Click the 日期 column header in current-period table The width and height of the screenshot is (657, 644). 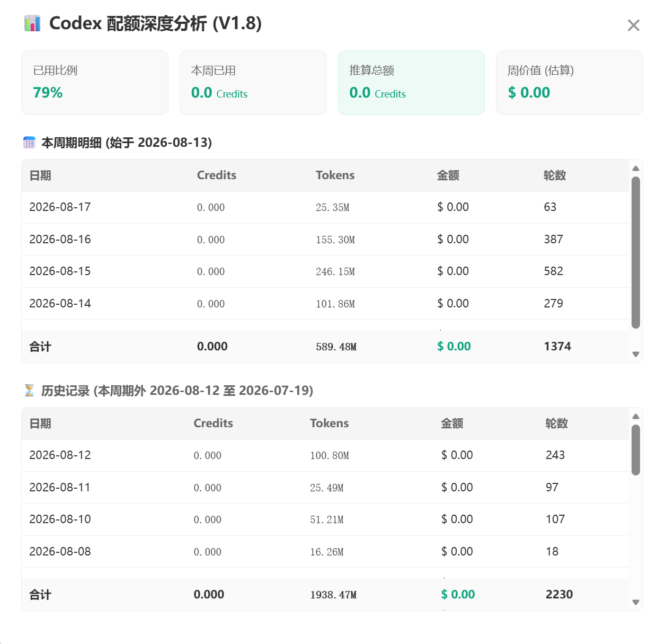click(40, 175)
